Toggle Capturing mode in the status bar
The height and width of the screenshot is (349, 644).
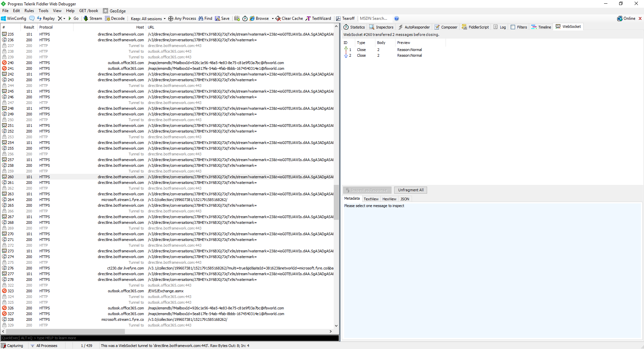tap(12, 345)
